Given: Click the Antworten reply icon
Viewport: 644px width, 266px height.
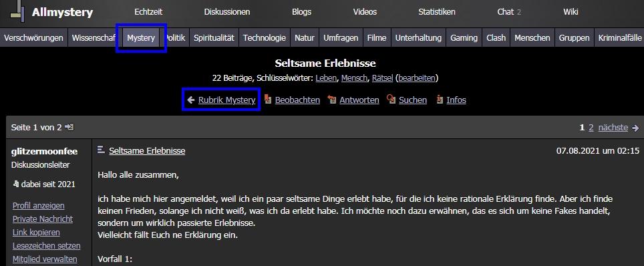Looking at the screenshot, I should coord(332,100).
